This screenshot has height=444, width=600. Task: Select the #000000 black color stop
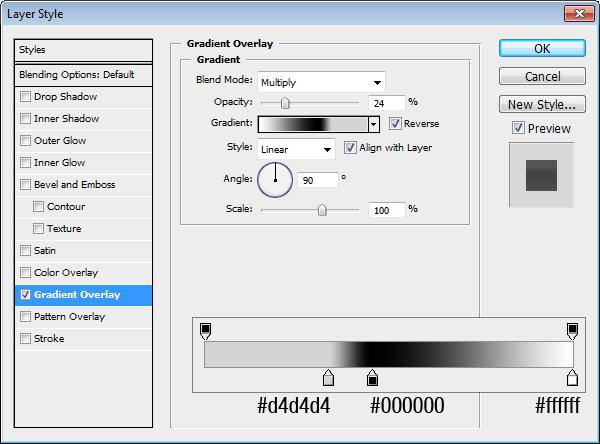tap(372, 378)
